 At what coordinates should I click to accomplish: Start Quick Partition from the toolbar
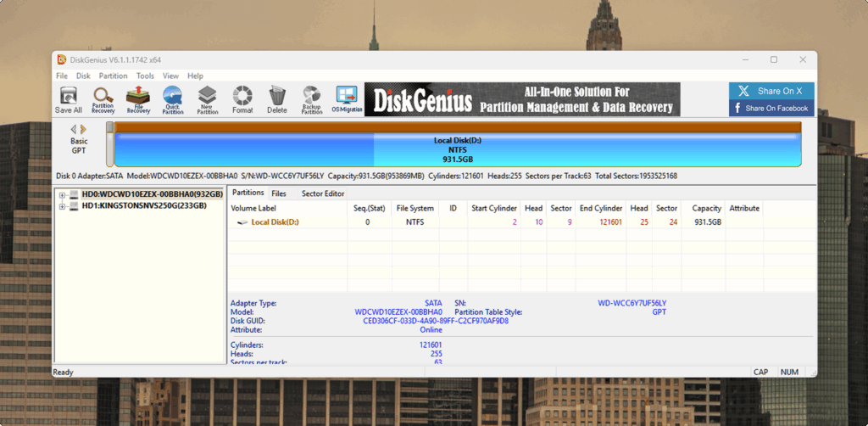173,100
